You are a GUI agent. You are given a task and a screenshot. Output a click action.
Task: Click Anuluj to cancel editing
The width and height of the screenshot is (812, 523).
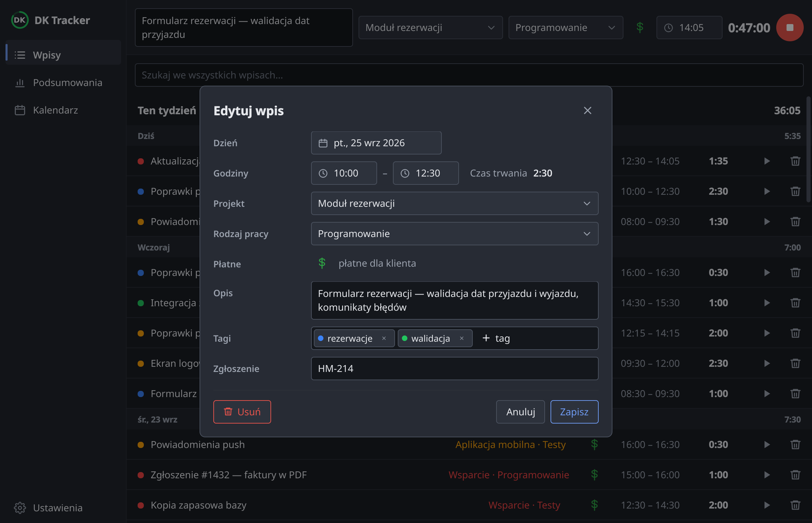point(520,412)
